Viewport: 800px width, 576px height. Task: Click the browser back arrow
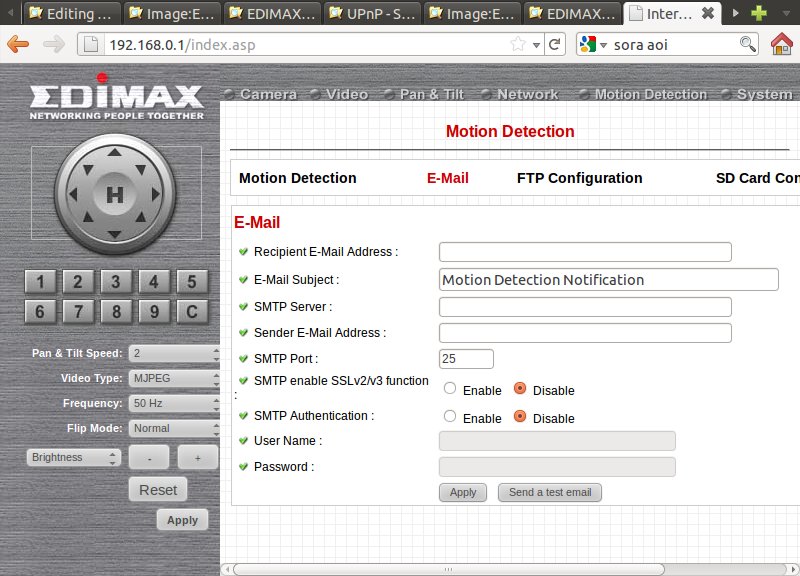point(19,44)
